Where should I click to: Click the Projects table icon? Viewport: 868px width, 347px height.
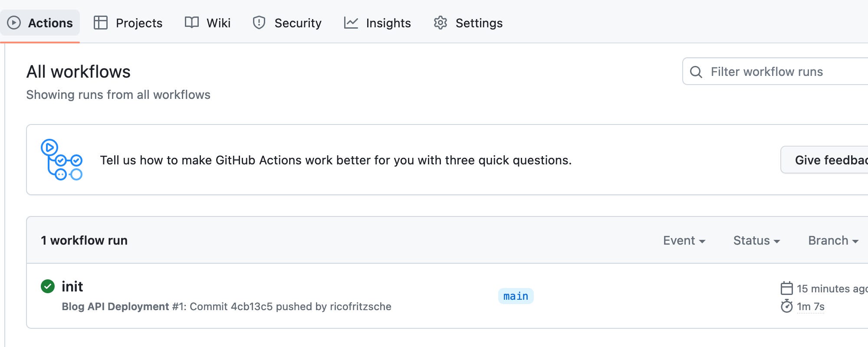[101, 23]
